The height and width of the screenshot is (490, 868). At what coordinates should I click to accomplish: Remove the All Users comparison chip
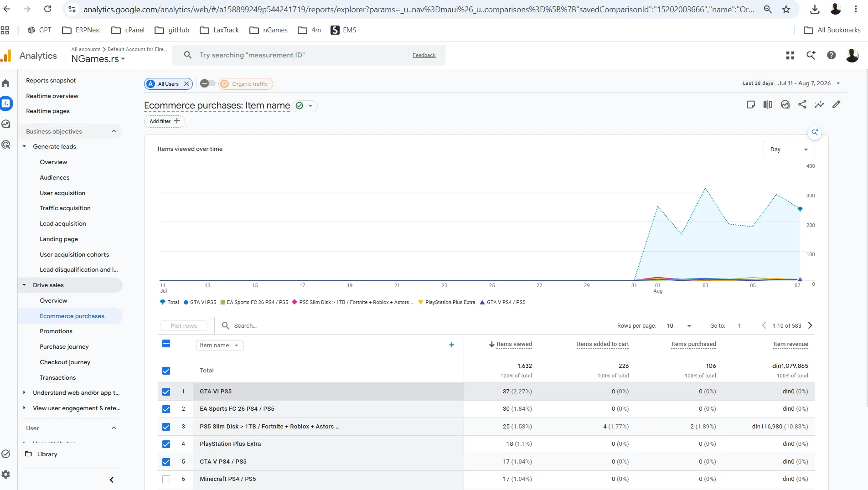(x=186, y=84)
